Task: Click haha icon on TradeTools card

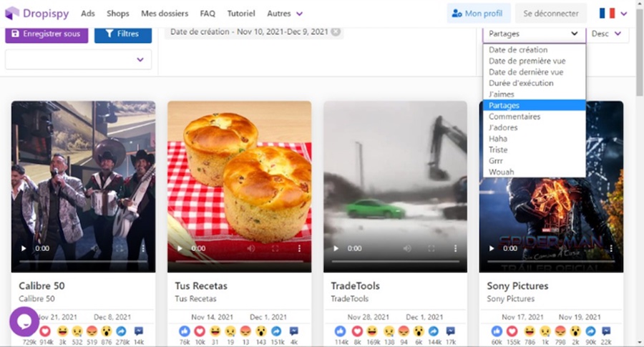Action: tap(372, 331)
